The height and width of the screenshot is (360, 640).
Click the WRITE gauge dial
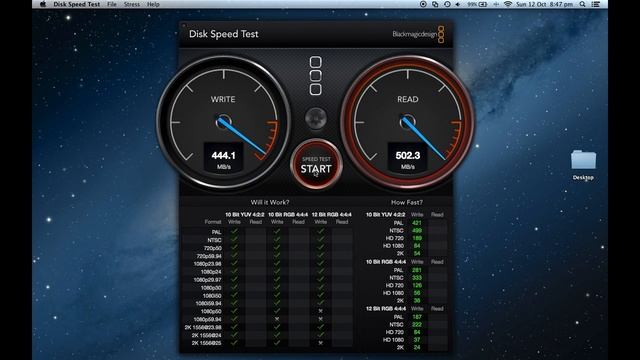(223, 122)
